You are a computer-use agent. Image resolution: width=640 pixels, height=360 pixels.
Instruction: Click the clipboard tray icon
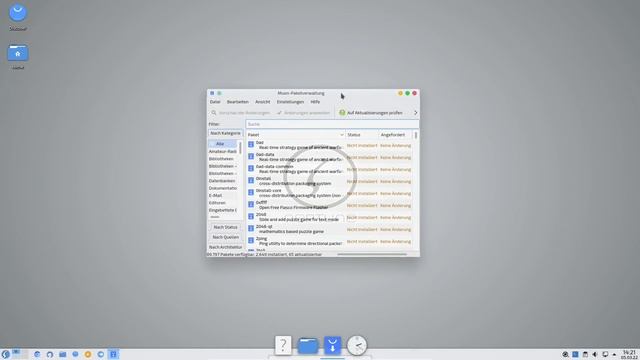[x=585, y=354]
